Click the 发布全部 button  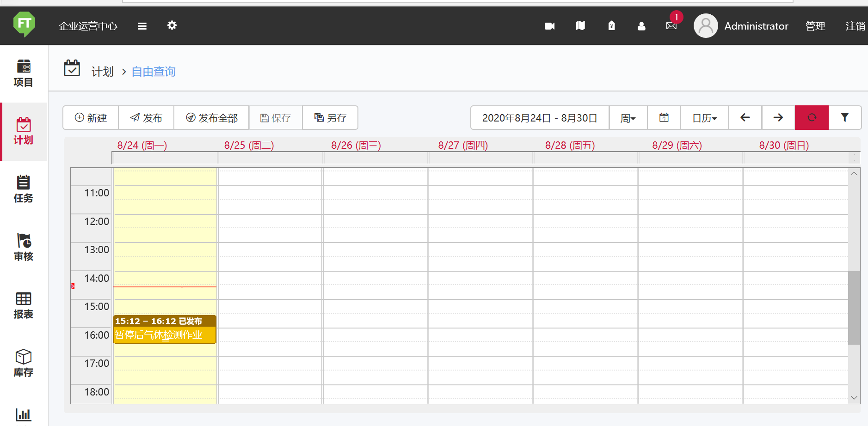[211, 118]
